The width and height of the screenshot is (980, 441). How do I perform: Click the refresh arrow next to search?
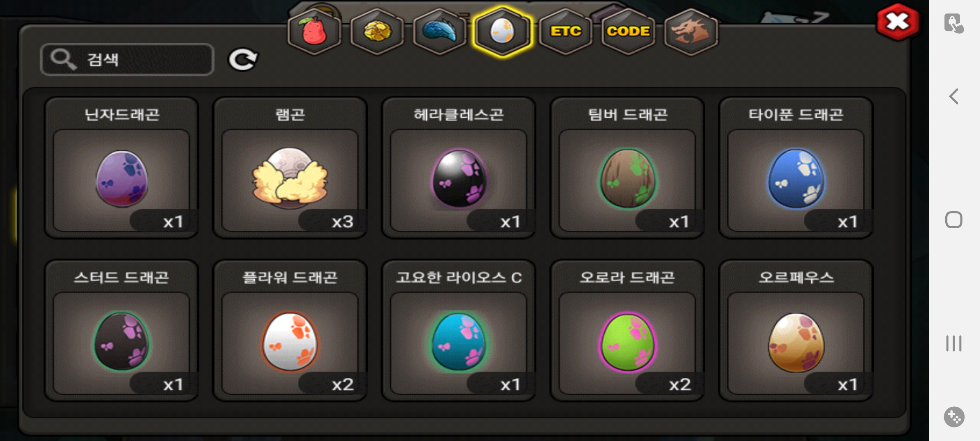pos(243,60)
